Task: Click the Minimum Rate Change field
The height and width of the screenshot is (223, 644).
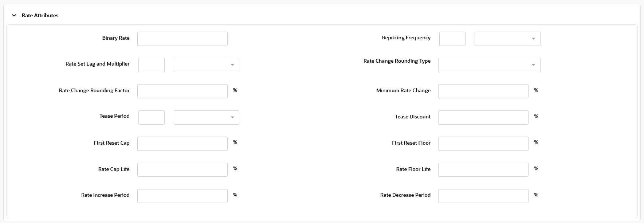Action: click(x=483, y=91)
